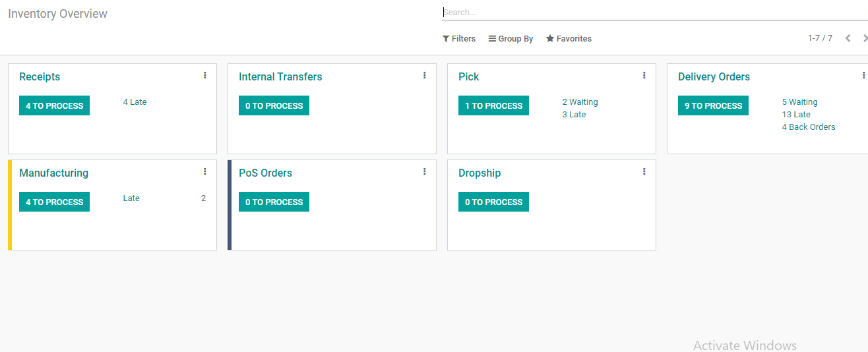Open the Dropship card kebab menu
This screenshot has height=352, width=868.
click(644, 172)
